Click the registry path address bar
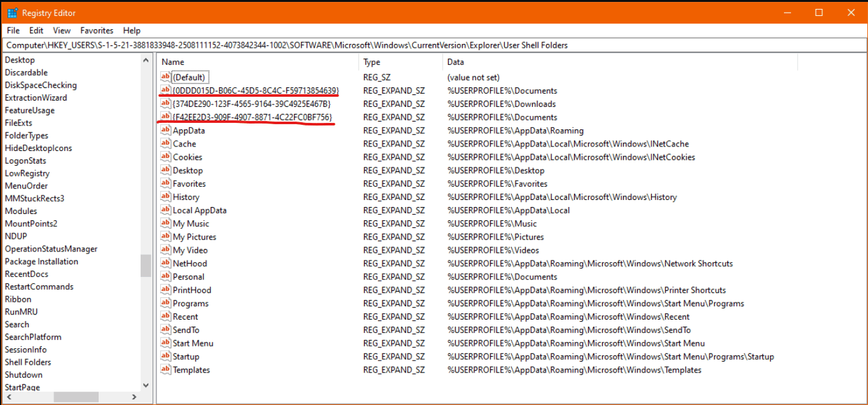Viewport: 868px width, 405px height. pos(434,45)
